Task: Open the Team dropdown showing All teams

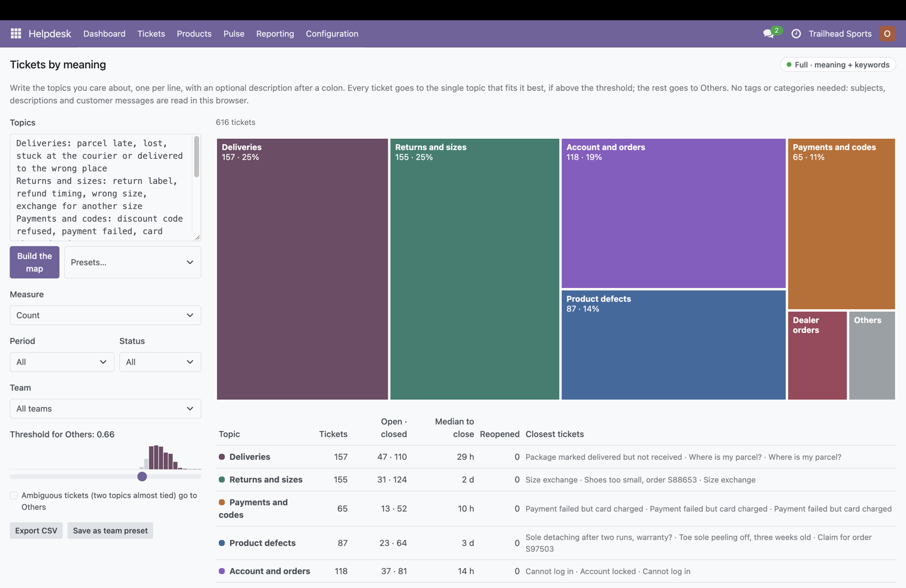Action: (105, 408)
